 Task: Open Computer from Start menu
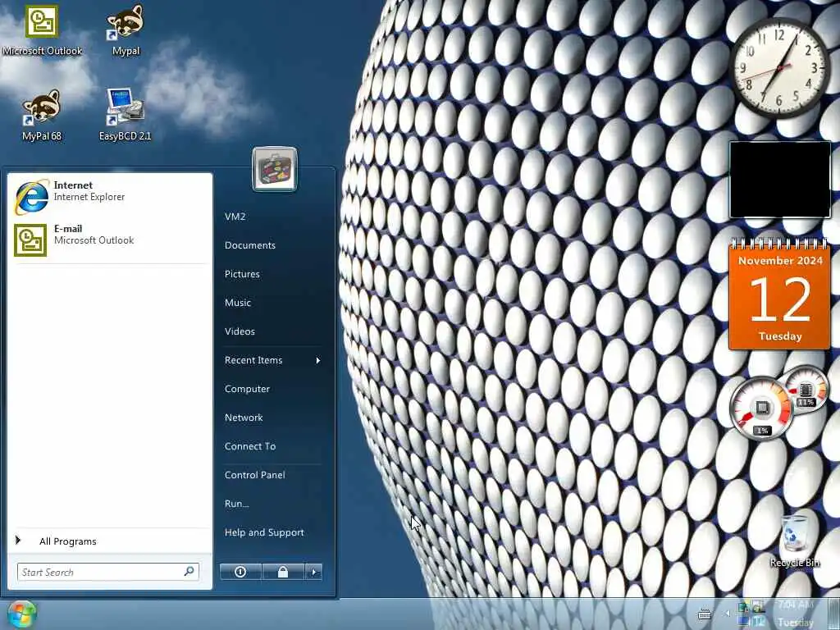coord(272,389)
